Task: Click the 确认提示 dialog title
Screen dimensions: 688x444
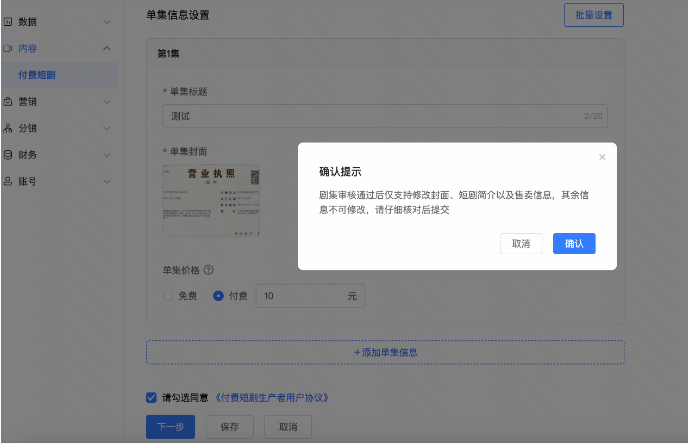Action: 340,172
